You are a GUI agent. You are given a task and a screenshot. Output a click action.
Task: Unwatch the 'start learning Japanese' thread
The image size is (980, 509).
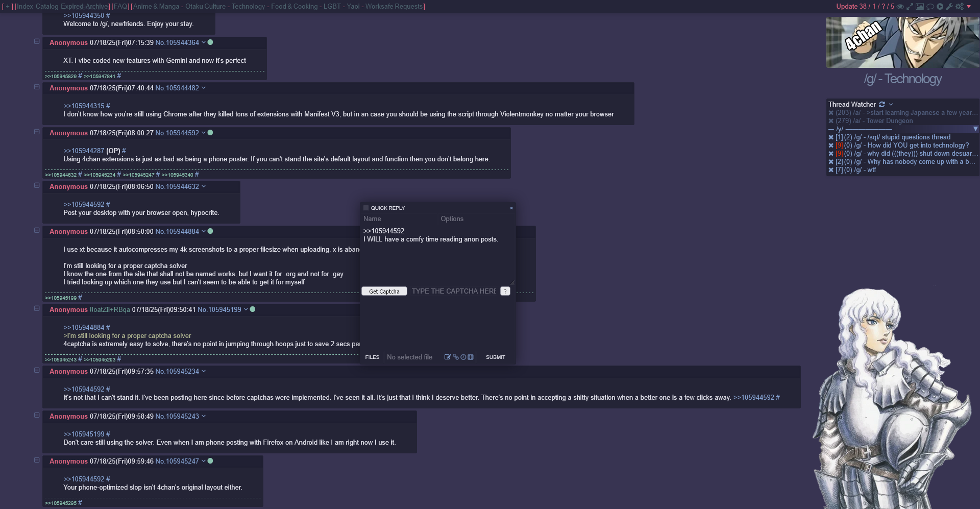tap(831, 113)
